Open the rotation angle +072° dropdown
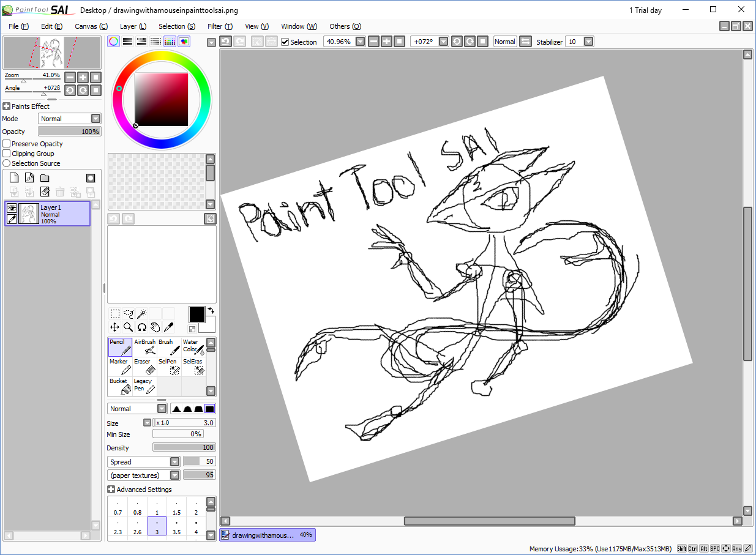 [443, 42]
